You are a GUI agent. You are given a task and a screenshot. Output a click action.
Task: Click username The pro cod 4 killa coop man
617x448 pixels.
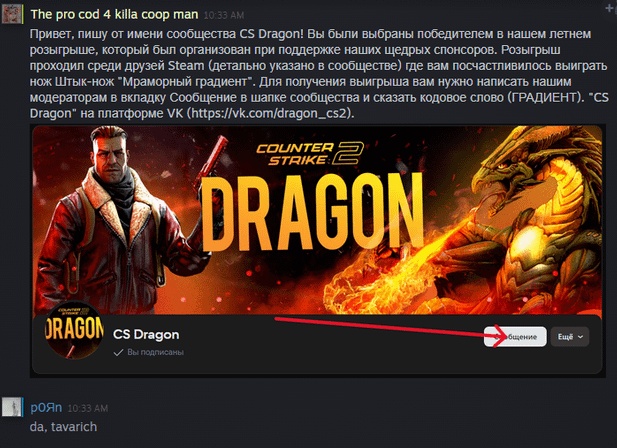pos(114,15)
